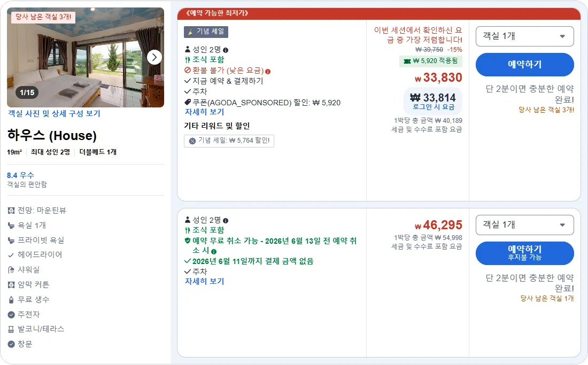The image size is (588, 365).
Task: Expand second rate's 자세히 보기 details
Action: coord(204,281)
